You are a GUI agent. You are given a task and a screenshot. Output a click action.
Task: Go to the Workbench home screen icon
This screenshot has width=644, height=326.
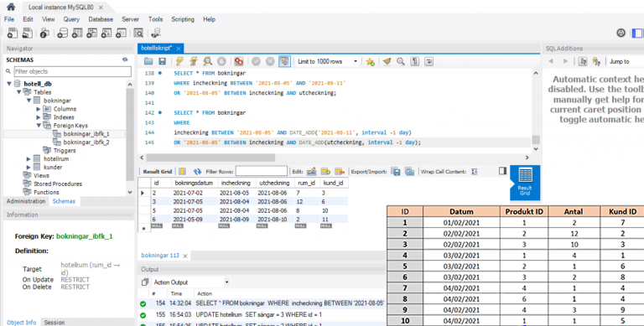11,7
